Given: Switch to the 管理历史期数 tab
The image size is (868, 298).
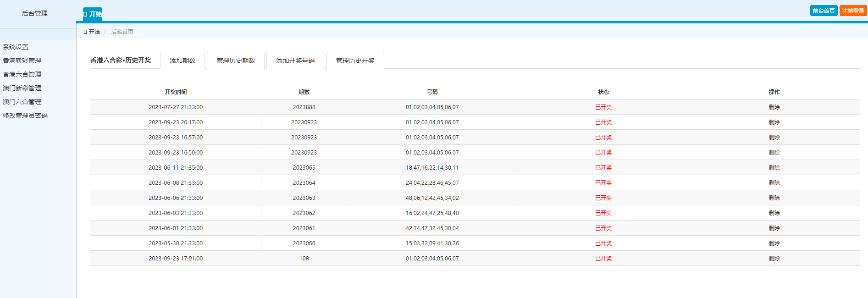Looking at the screenshot, I should pos(236,61).
